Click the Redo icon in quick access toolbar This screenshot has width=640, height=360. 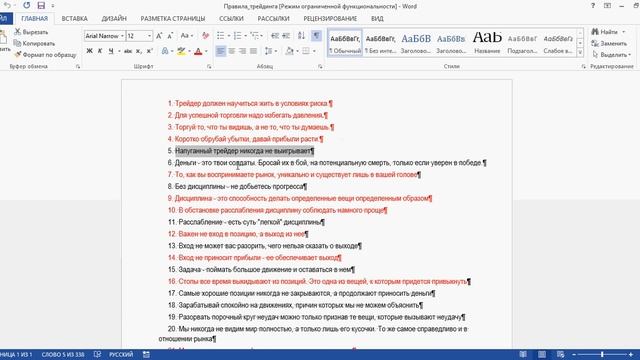(x=27, y=5)
